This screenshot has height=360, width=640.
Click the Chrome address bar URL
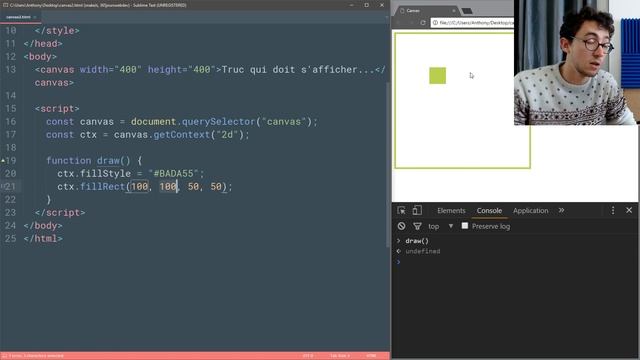pos(476,22)
